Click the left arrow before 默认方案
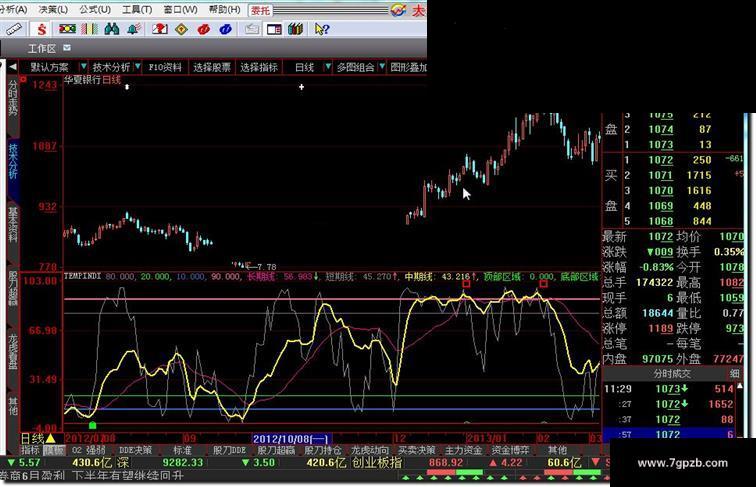This screenshot has height=487, width=756. (x=13, y=67)
